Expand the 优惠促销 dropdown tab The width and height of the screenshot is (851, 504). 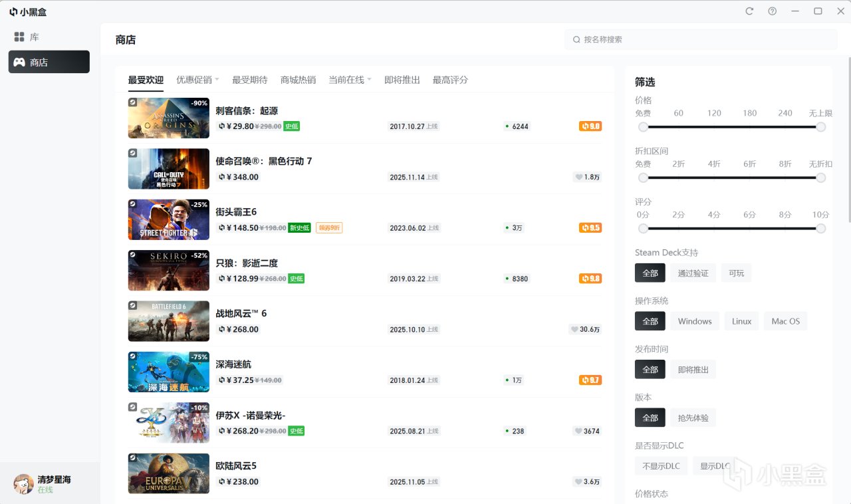pos(197,80)
